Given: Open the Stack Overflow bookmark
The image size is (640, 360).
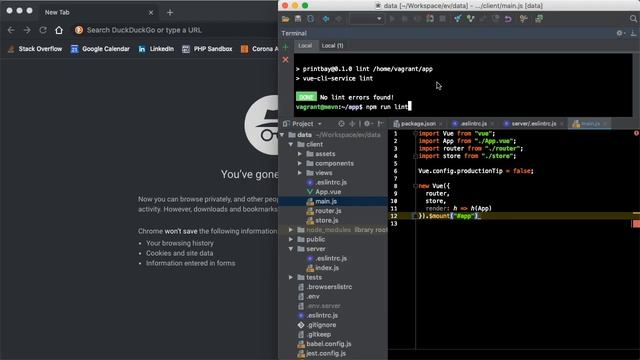Looking at the screenshot, I should [x=35, y=49].
